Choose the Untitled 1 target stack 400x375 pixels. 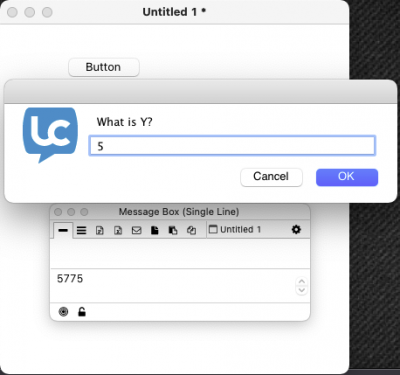[235, 229]
